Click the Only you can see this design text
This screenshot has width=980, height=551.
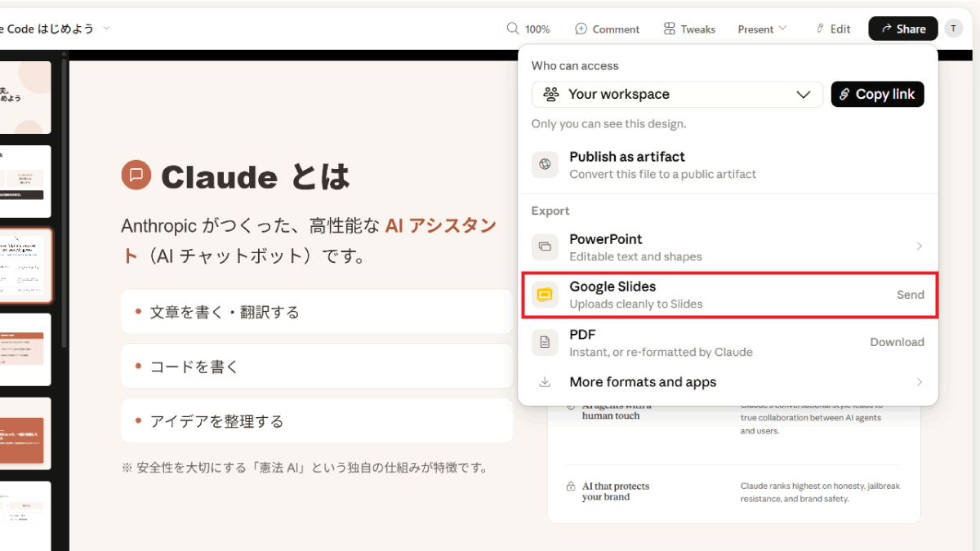[608, 124]
